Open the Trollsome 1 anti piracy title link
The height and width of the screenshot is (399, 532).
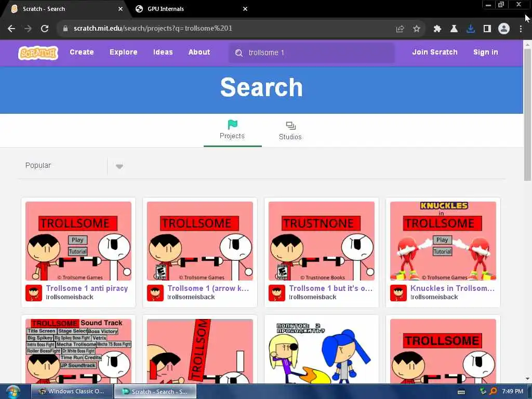coord(87,288)
